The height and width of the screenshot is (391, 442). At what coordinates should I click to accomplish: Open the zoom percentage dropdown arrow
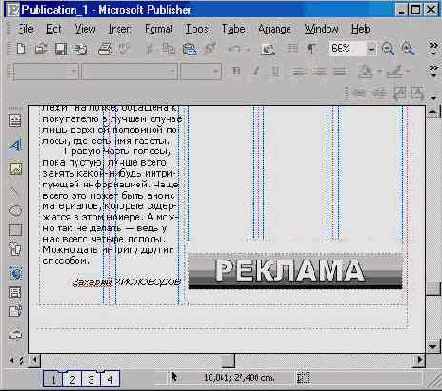tap(371, 49)
